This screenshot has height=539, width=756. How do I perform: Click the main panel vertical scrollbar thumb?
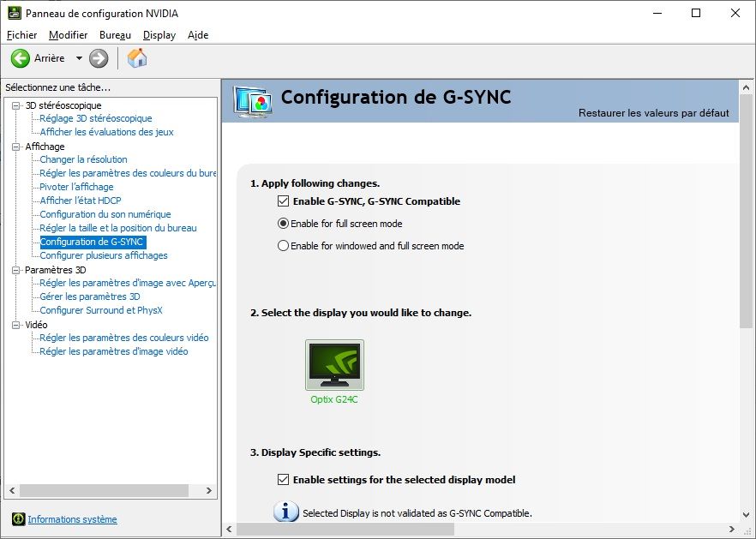pos(747,213)
